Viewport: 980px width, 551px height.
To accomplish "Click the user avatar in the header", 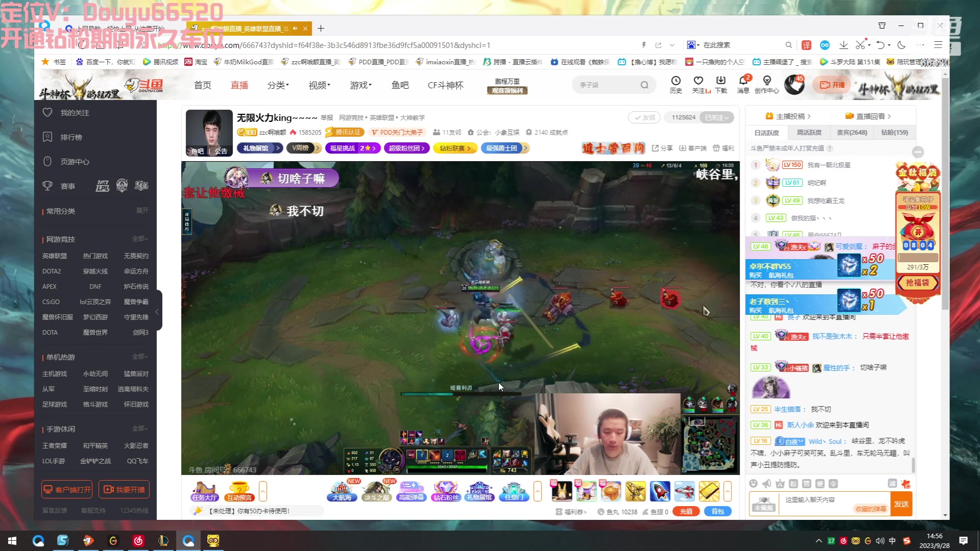I will pos(794,85).
